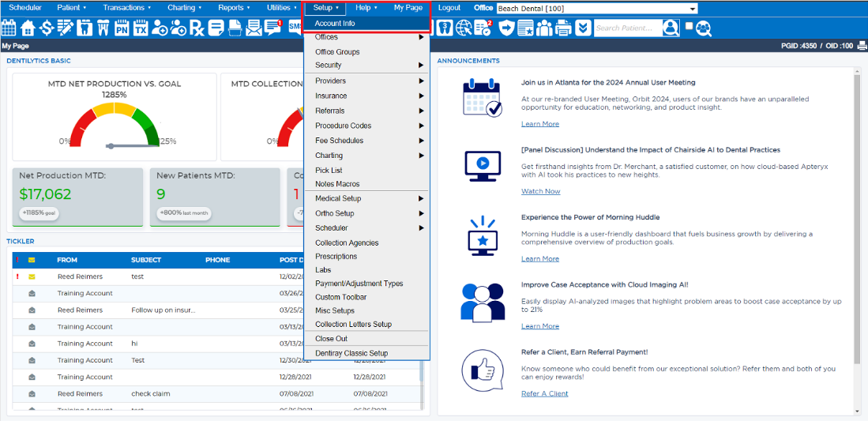868x421 pixels.
Task: Click the Search Patient input field
Action: (x=629, y=27)
